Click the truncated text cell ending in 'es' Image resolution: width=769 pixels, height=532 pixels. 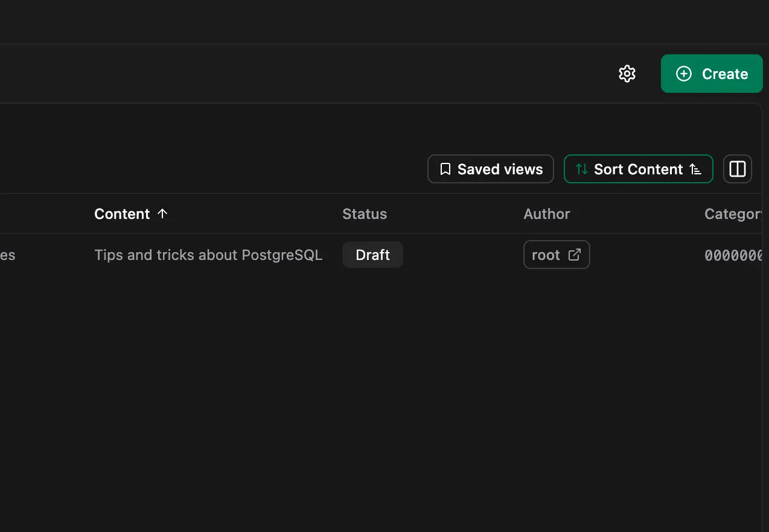click(x=8, y=255)
